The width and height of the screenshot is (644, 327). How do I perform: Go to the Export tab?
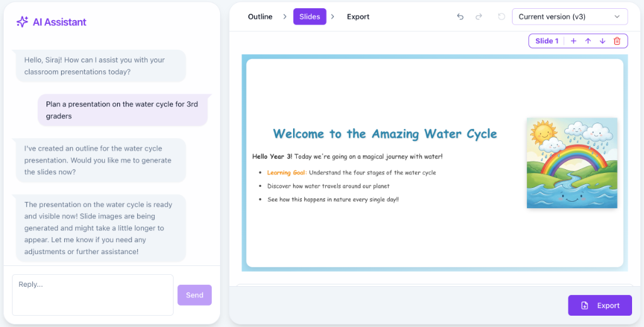pyautogui.click(x=358, y=17)
